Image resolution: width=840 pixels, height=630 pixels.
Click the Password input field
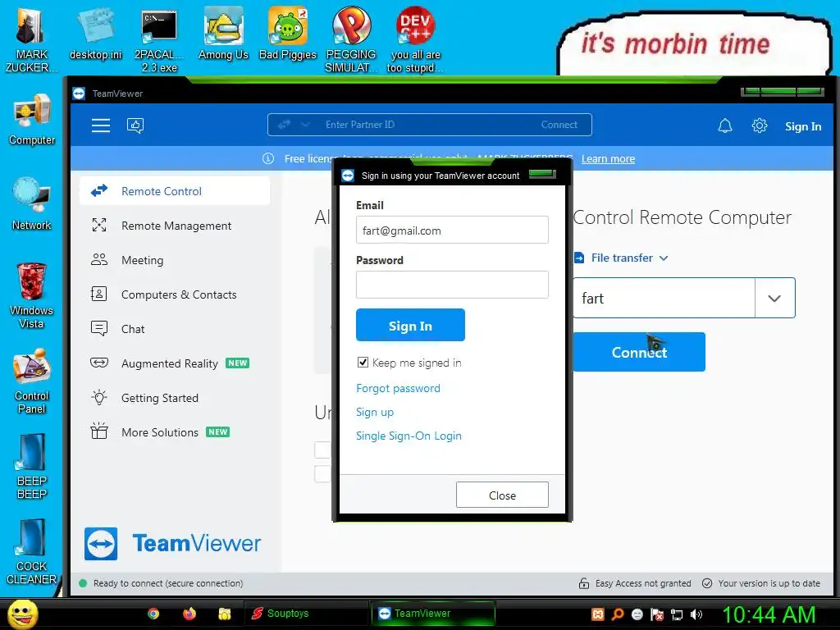pyautogui.click(x=452, y=285)
